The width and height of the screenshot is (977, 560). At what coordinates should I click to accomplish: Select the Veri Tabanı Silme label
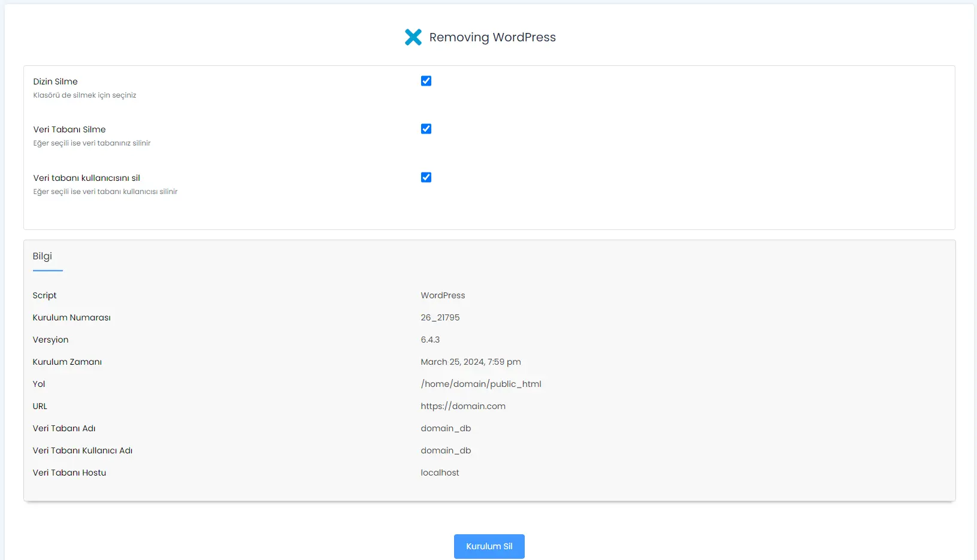coord(69,129)
